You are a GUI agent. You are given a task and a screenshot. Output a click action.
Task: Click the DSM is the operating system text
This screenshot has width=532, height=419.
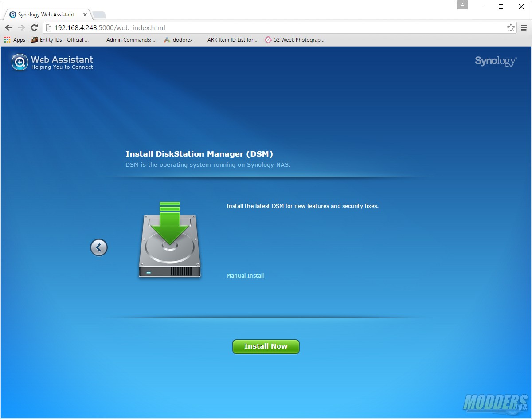coord(208,165)
